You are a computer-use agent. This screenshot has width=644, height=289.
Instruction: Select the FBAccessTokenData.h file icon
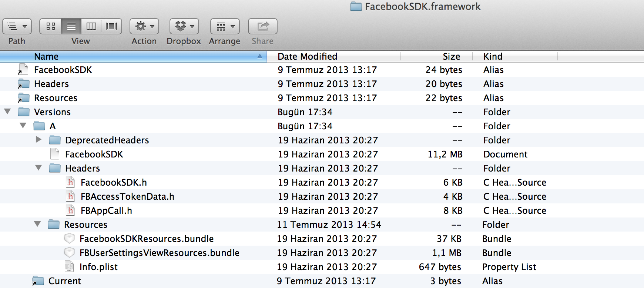(x=70, y=196)
